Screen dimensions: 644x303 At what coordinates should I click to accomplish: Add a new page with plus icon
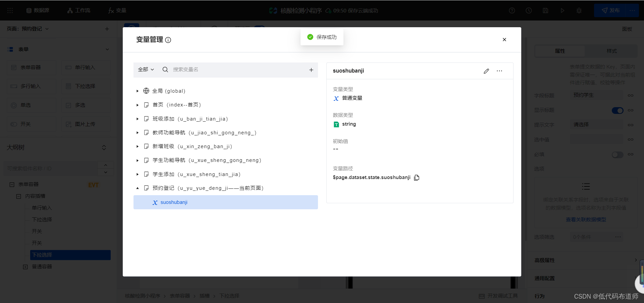[107, 29]
